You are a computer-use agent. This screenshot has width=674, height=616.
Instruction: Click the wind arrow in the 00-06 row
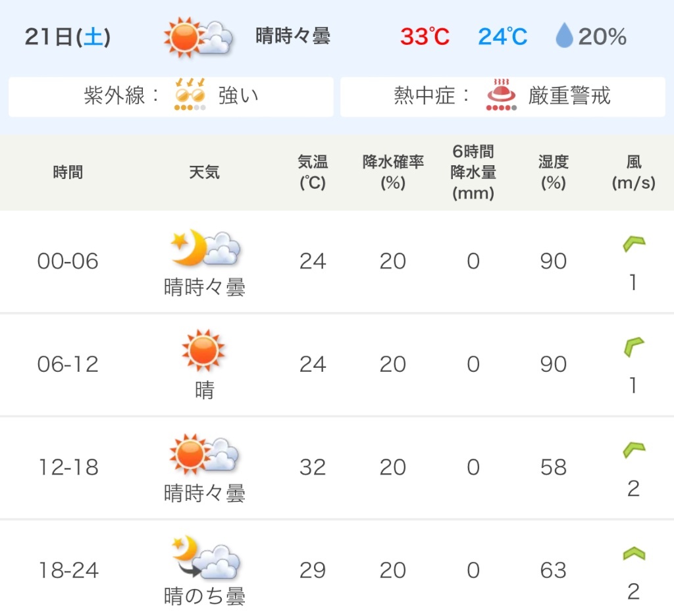(634, 244)
